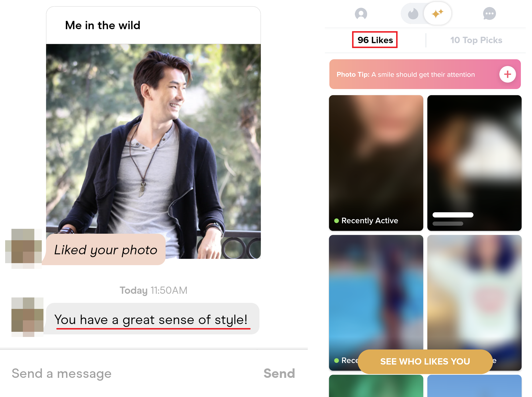The image size is (532, 397).
Task: Switch to the 10 Top Picks tab
Action: (x=476, y=40)
